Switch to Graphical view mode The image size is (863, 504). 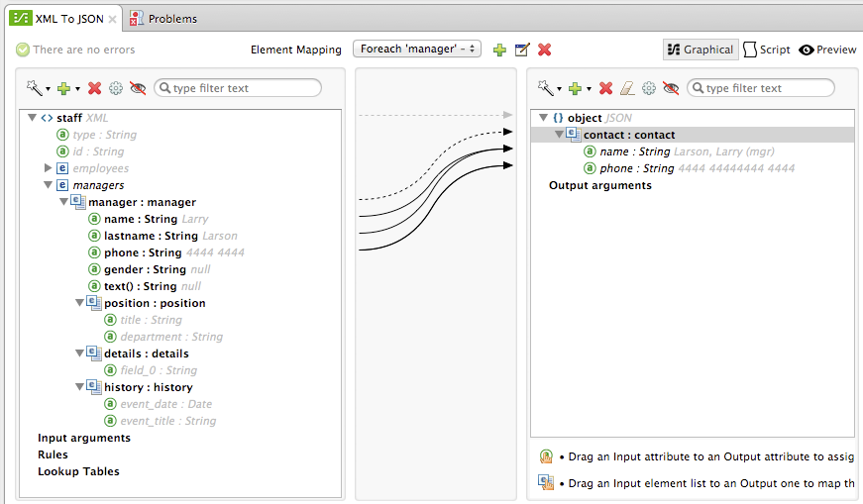coord(700,50)
